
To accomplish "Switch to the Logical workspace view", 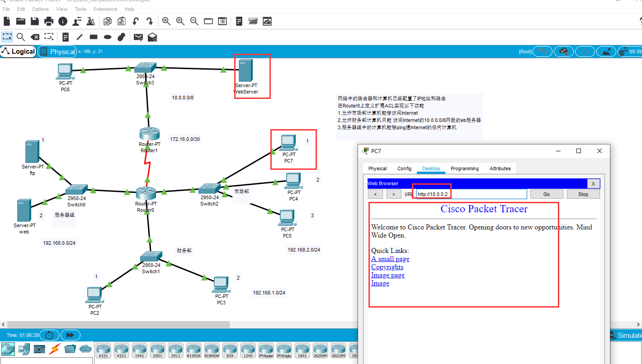I will pos(19,51).
